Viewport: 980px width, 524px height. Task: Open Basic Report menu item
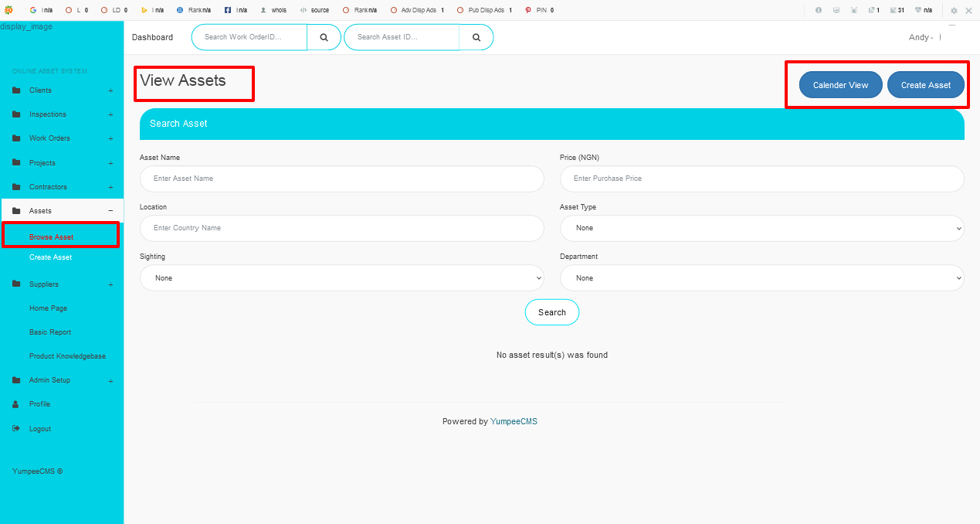[50, 332]
